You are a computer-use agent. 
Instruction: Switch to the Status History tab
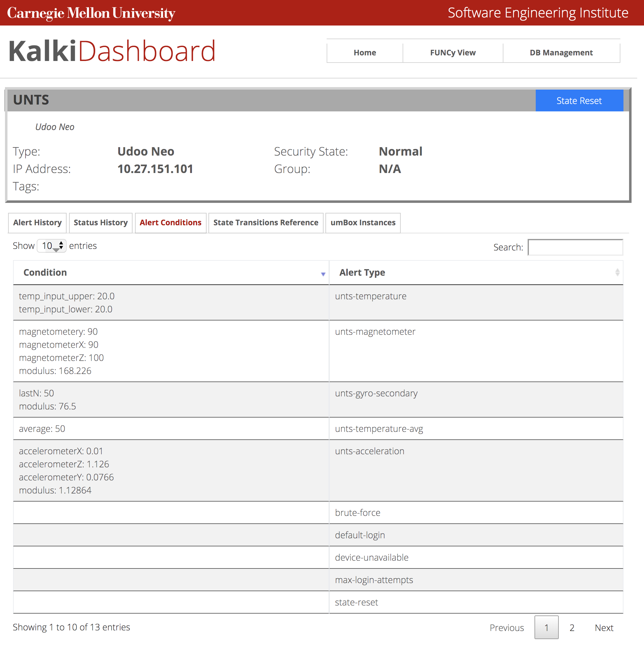pos(100,222)
